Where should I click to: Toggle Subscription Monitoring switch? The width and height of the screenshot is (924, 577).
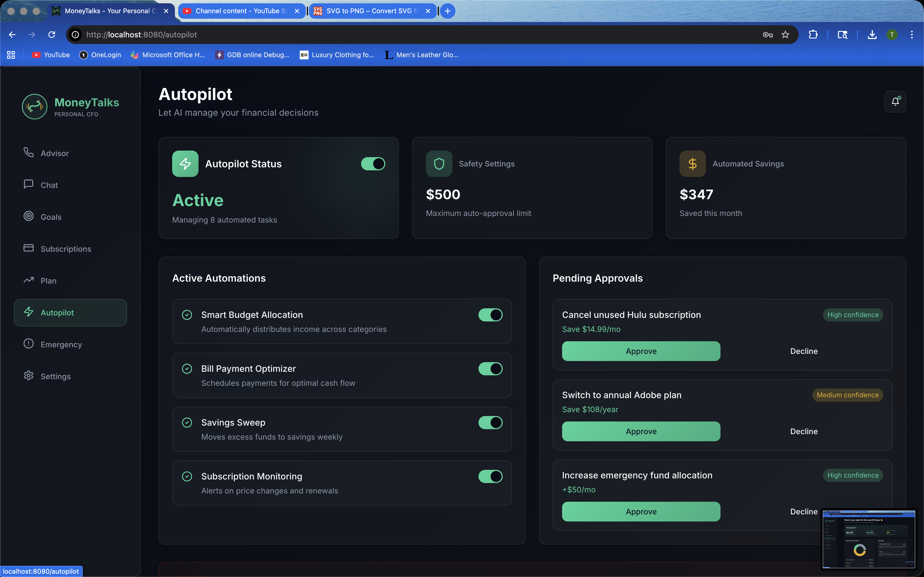[x=490, y=476]
